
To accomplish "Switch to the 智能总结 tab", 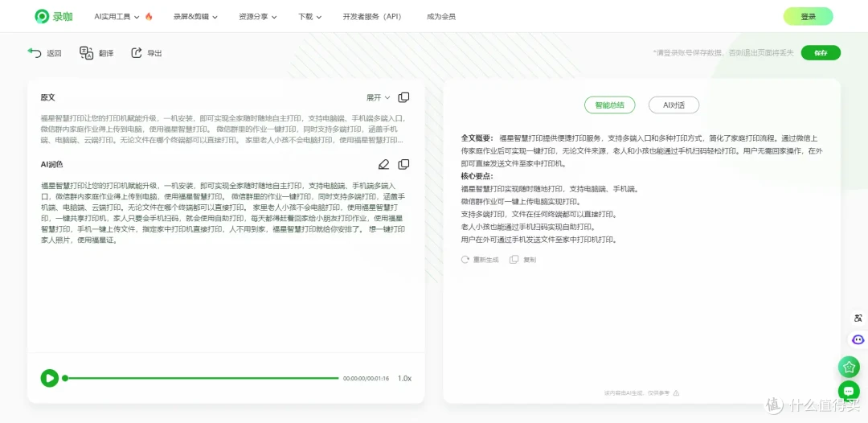I will pos(609,105).
